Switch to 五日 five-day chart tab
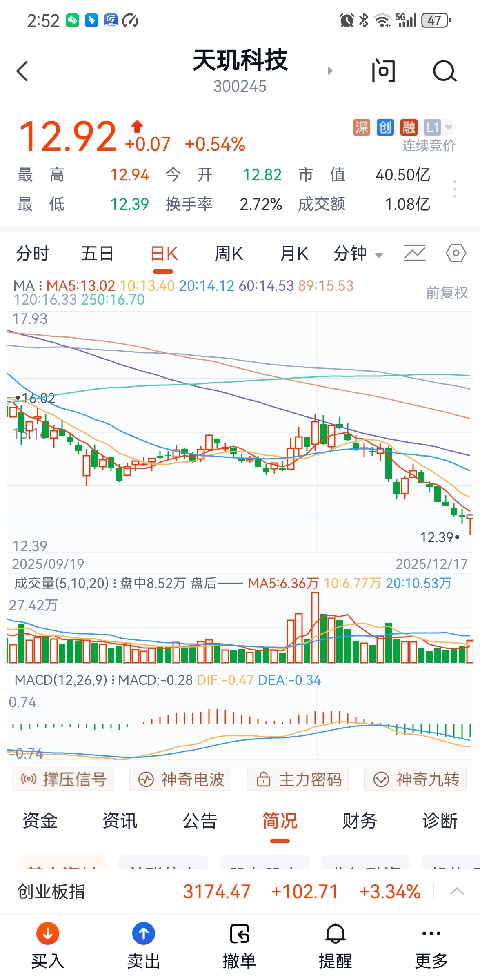 click(x=97, y=254)
